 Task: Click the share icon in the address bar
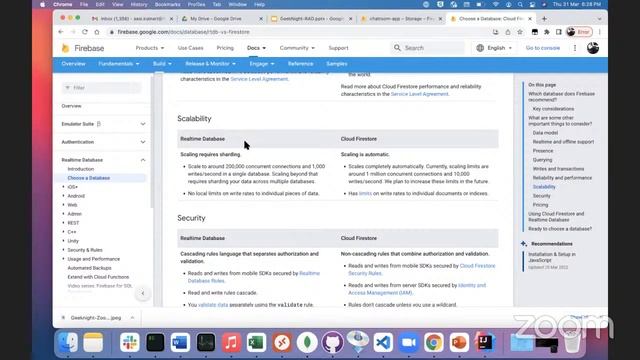point(508,32)
